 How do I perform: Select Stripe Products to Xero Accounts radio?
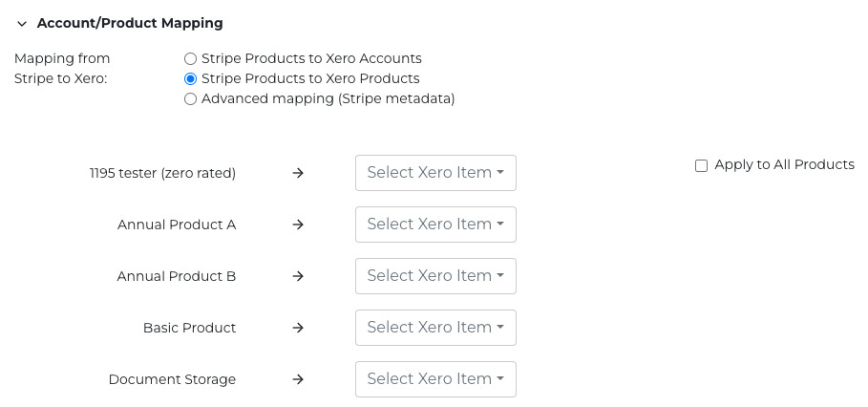click(x=191, y=59)
